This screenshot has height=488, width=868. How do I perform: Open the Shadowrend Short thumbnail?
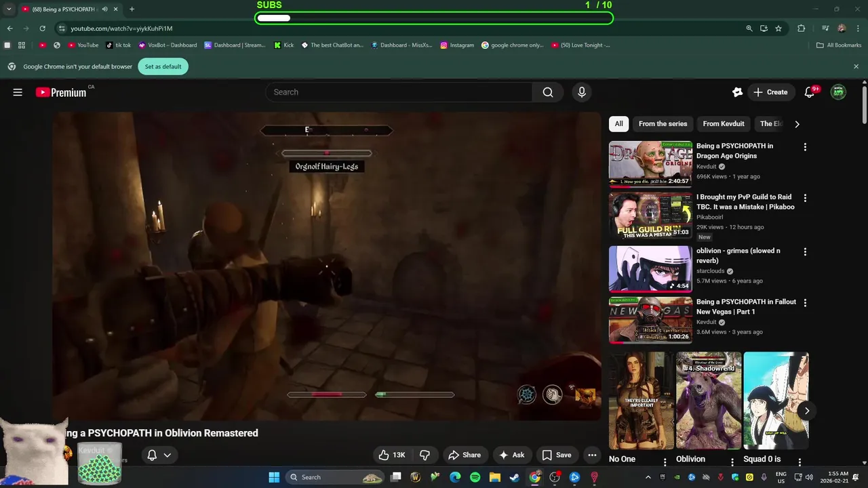point(709,401)
